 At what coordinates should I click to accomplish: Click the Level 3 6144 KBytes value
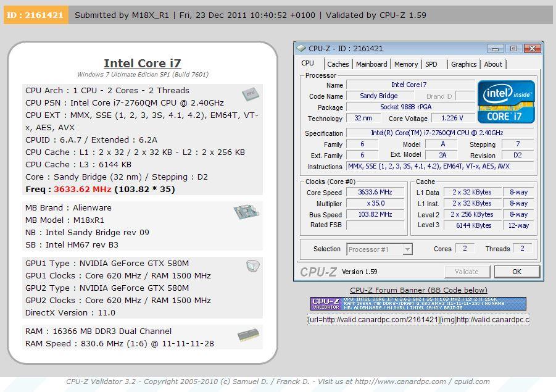pos(473,225)
